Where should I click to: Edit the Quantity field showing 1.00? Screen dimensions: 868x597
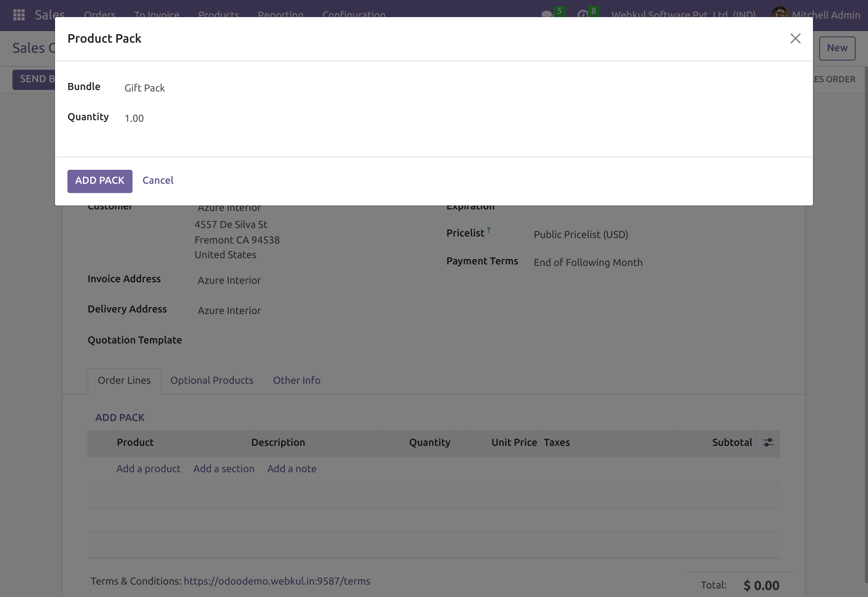pyautogui.click(x=134, y=118)
